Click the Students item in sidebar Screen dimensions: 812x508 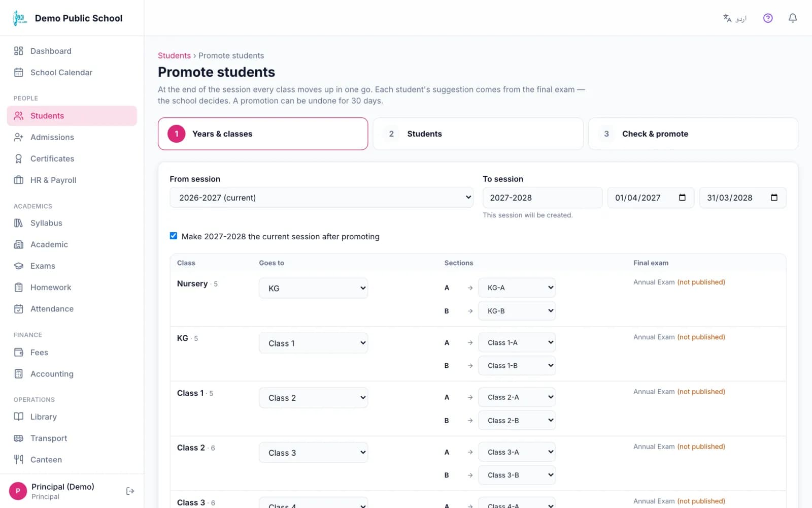[72, 116]
